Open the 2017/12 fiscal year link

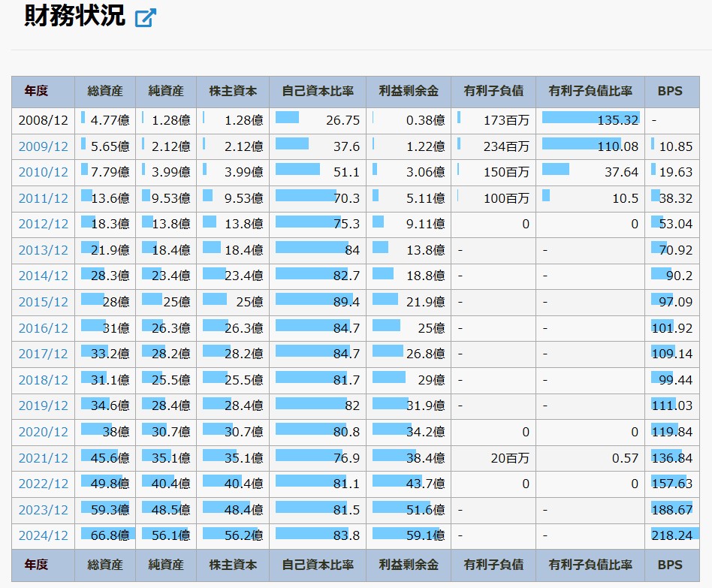point(43,354)
